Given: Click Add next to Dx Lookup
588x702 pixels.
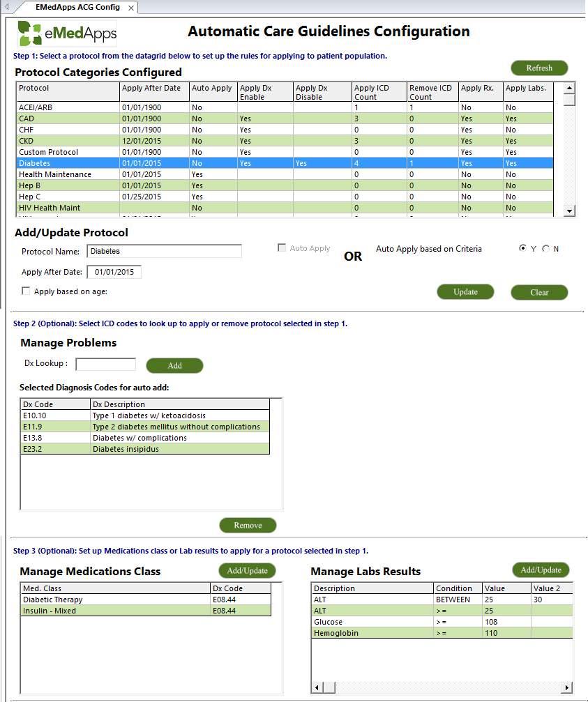Looking at the screenshot, I should tap(174, 365).
